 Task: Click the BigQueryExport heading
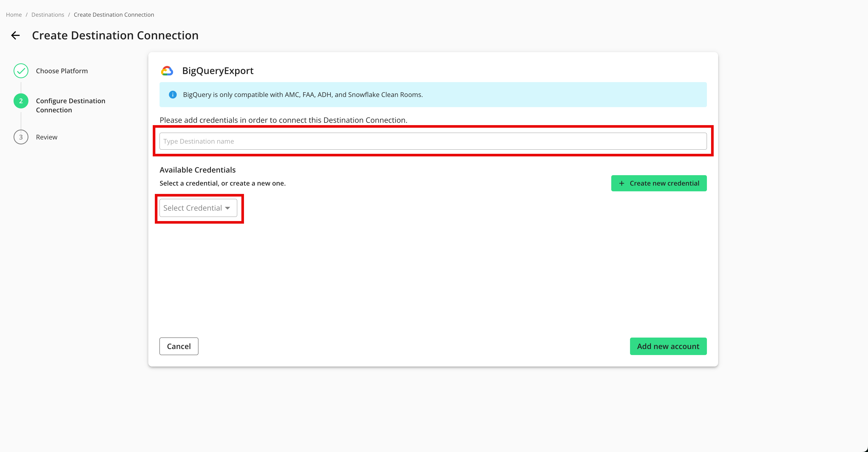coord(218,71)
